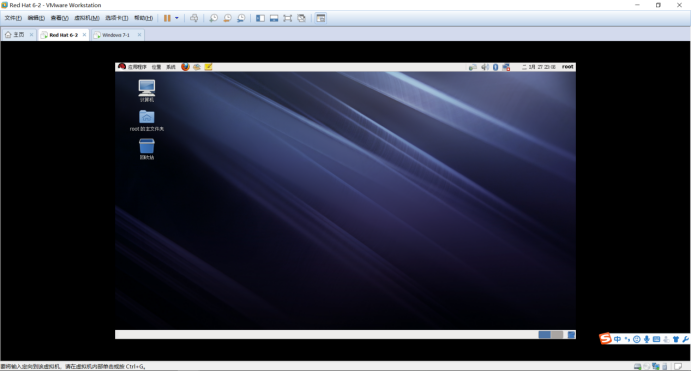This screenshot has width=692, height=372.
Task: Toggle punctuation mode in Sogou bar
Action: pyautogui.click(x=627, y=339)
